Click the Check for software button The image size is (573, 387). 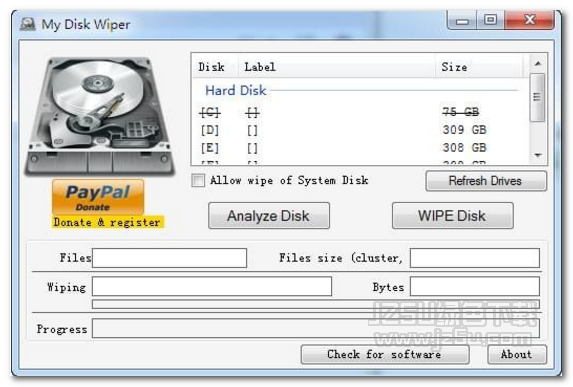tap(385, 354)
